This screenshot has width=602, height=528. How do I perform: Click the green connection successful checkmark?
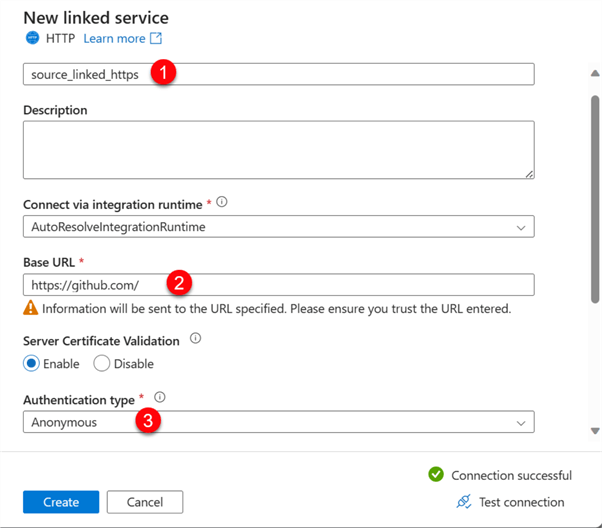pos(435,475)
